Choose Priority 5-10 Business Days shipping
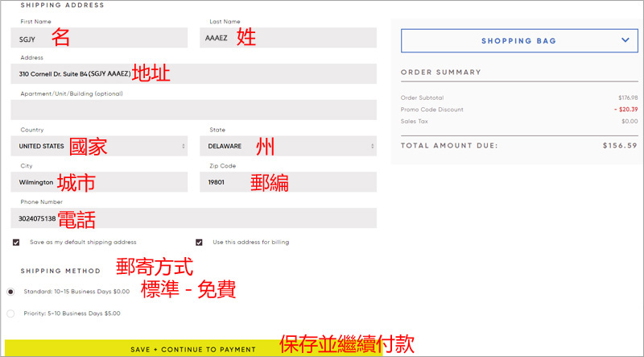This screenshot has width=644, height=357. 10,313
